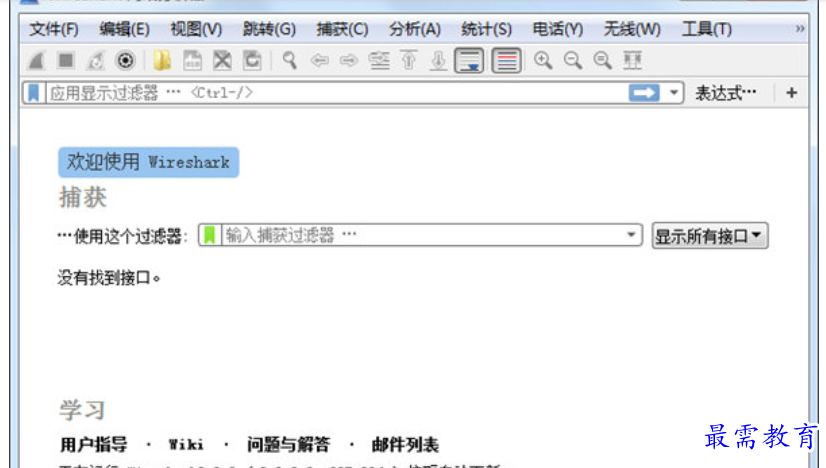Open capture options gear icon
Image resolution: width=826 pixels, height=468 pixels.
point(125,61)
